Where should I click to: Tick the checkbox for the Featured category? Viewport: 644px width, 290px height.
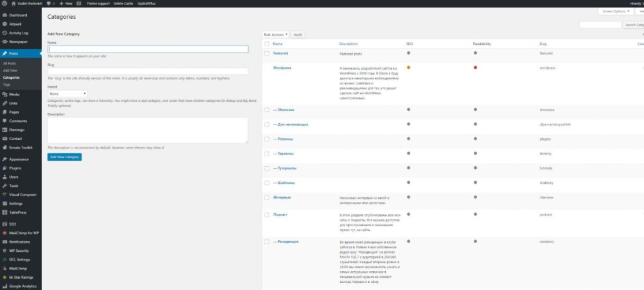(267, 54)
